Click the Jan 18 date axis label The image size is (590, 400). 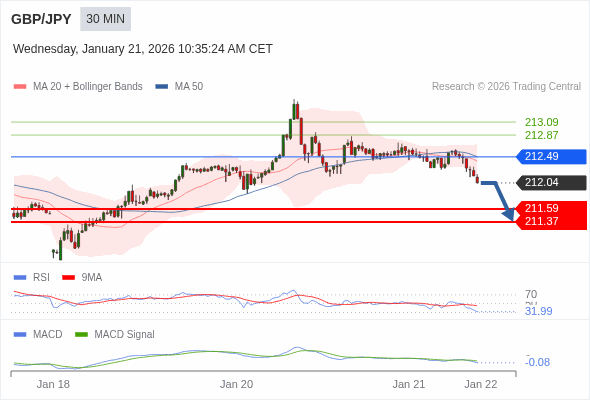point(53,384)
